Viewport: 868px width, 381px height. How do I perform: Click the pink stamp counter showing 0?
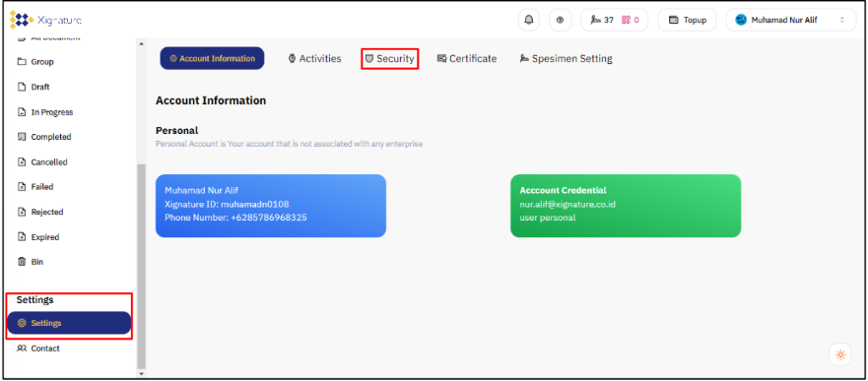point(630,20)
